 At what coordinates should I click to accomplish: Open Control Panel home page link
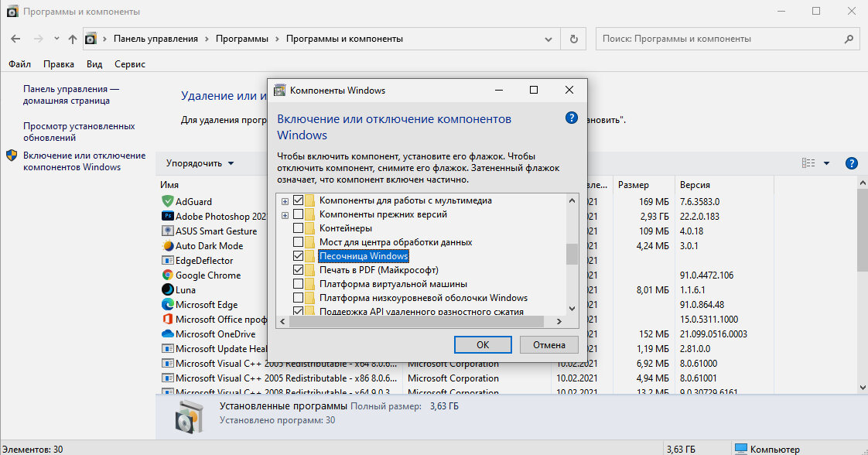71,94
